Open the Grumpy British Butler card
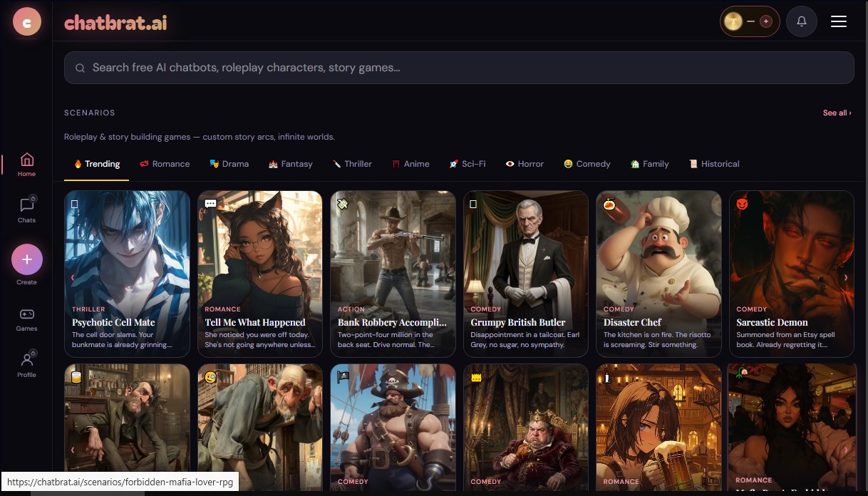The height and width of the screenshot is (496, 868). click(x=526, y=274)
